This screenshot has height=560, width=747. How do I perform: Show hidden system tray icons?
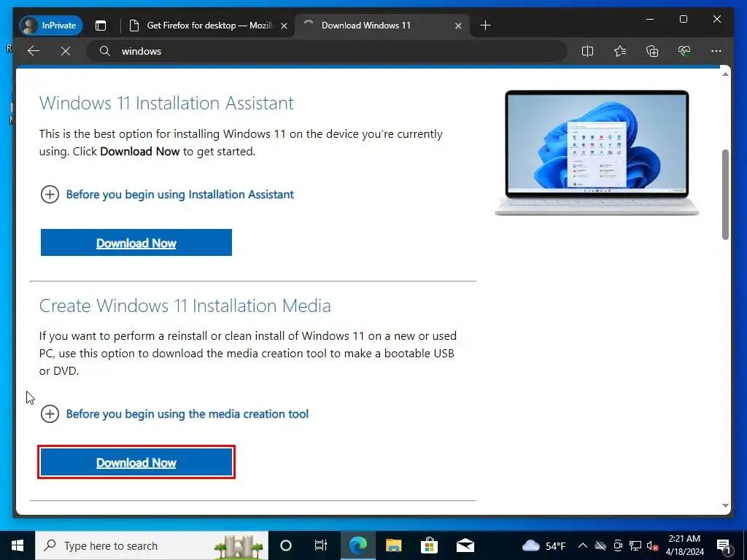click(x=583, y=545)
